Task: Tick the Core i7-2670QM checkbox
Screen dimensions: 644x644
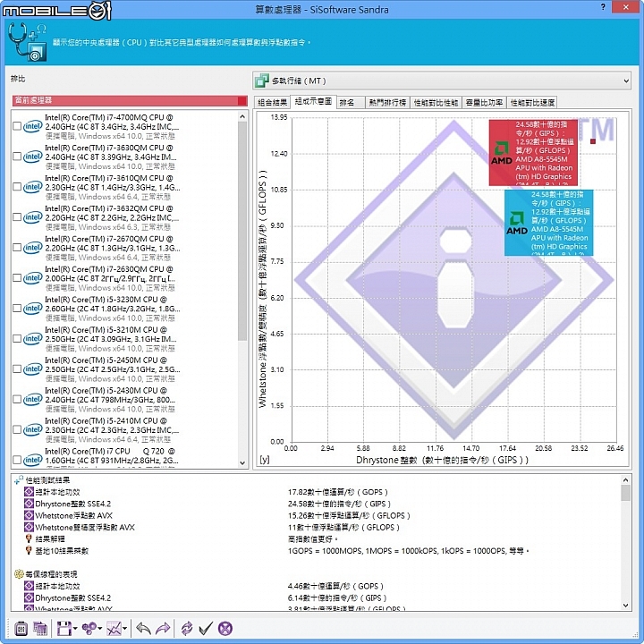Action: coord(17,248)
